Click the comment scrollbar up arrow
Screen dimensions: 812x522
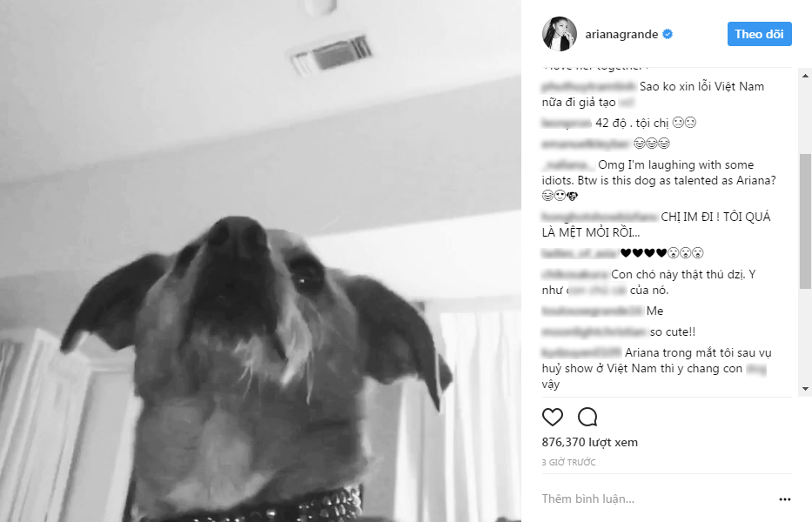pos(805,76)
